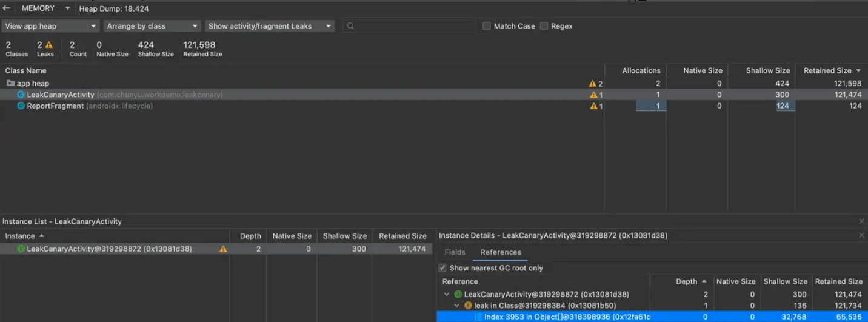Sort by Allocations column header
Image resolution: width=868 pixels, height=322 pixels.
click(x=635, y=70)
